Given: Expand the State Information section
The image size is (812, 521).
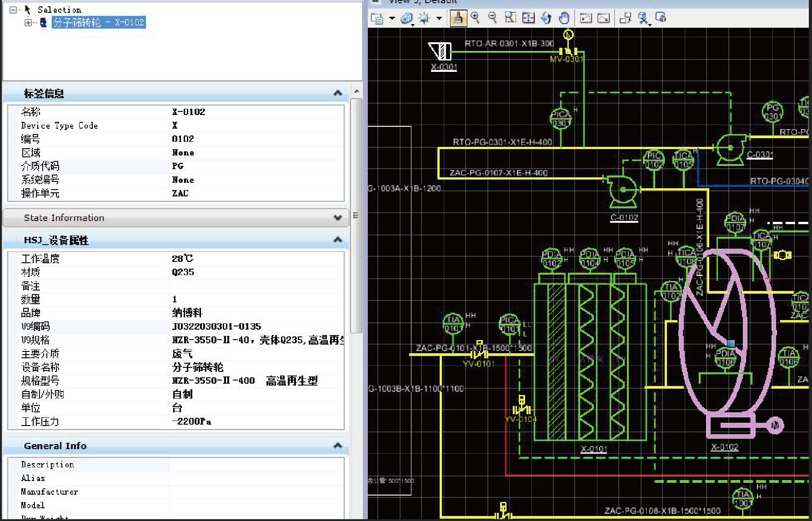Looking at the screenshot, I should tap(337, 218).
